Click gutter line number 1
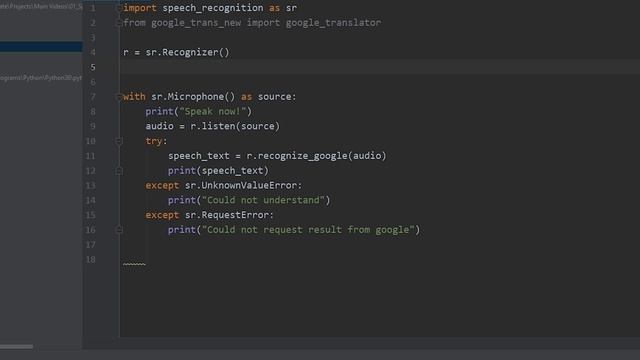 93,8
